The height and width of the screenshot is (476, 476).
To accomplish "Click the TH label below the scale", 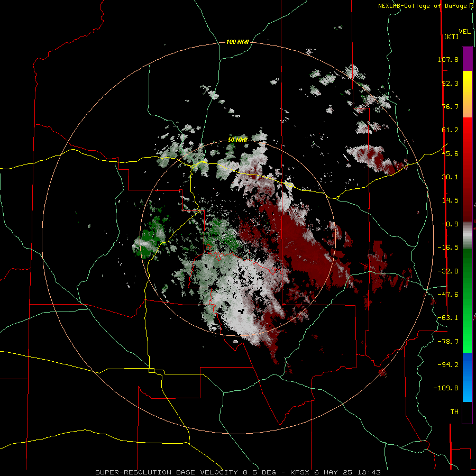I will click(x=454, y=412).
